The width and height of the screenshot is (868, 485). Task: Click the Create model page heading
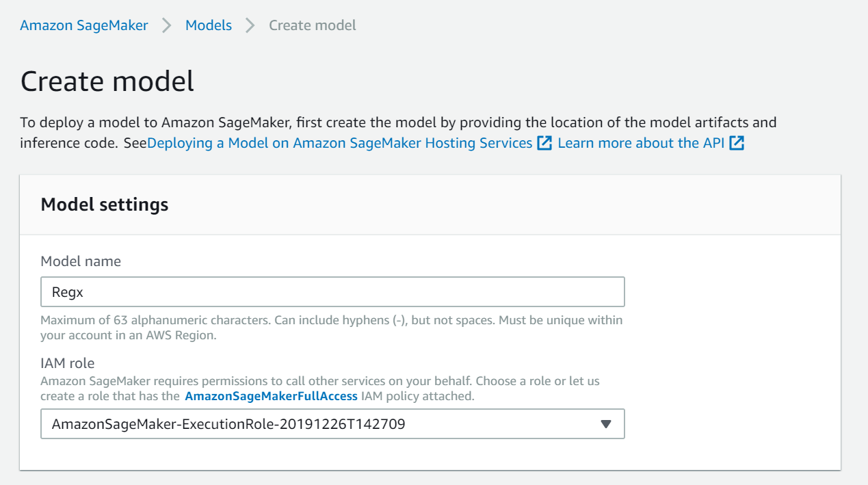tap(107, 81)
